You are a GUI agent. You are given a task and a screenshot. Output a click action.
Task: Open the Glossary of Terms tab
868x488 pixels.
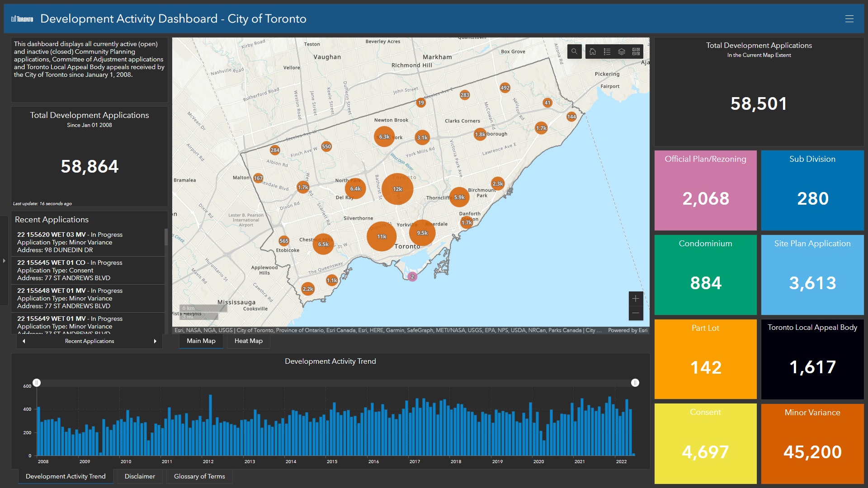[x=199, y=476]
